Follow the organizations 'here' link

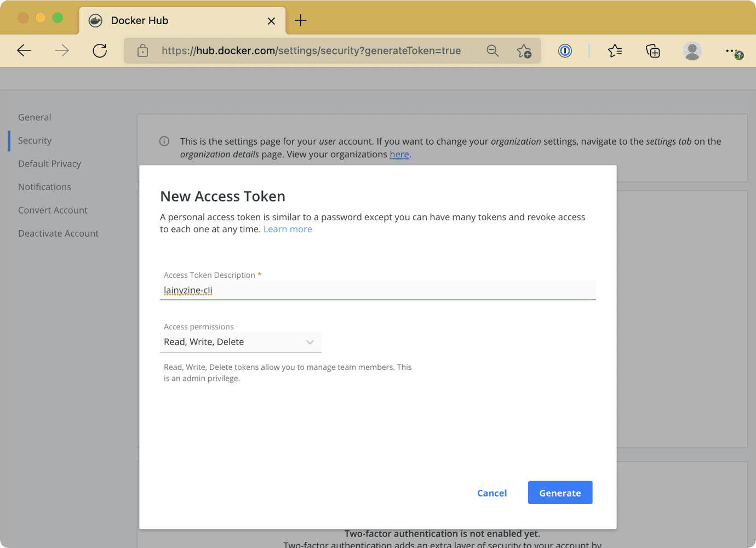[399, 155]
